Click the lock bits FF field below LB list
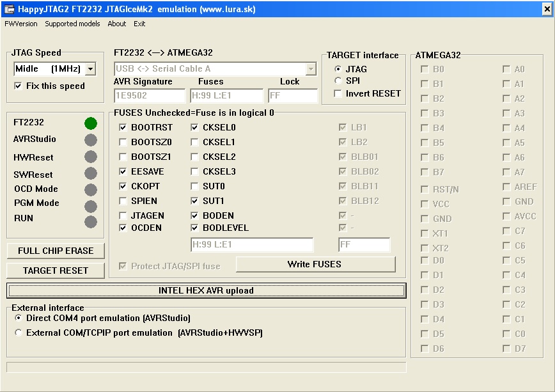This screenshot has width=555, height=392. click(364, 245)
